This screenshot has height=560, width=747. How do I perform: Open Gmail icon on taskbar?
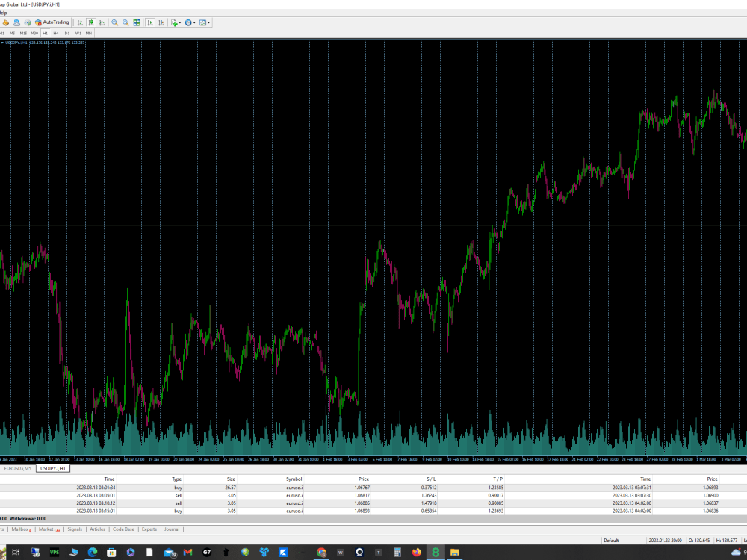pos(187,553)
